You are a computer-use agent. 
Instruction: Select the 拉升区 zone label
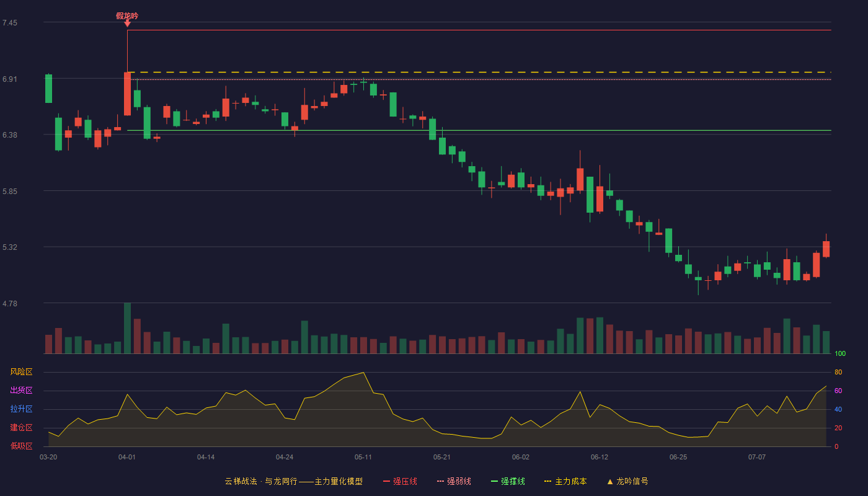click(x=21, y=409)
